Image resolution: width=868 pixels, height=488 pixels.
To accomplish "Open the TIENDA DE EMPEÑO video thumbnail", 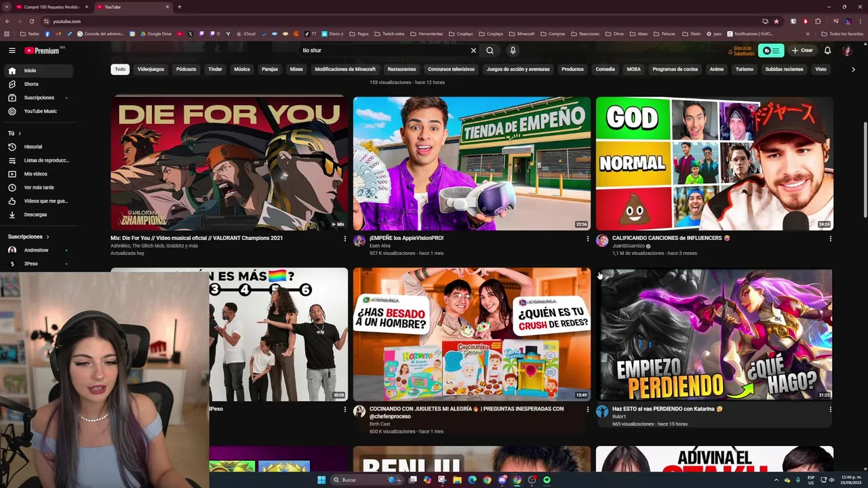I will (471, 163).
